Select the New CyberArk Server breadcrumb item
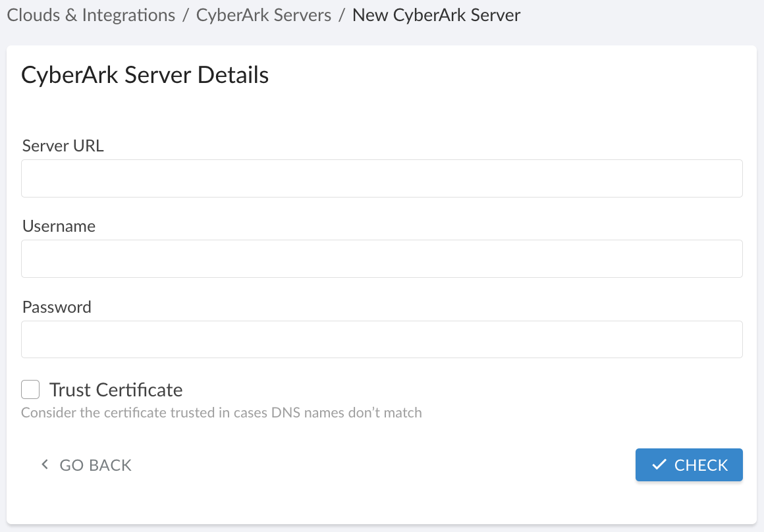 click(x=437, y=14)
